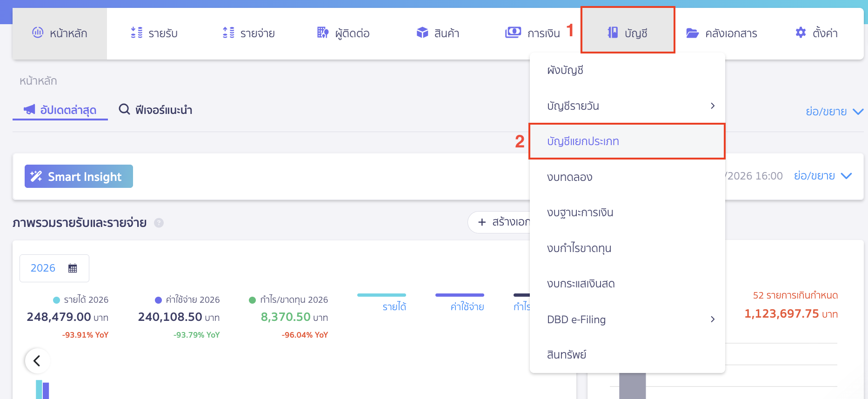Click the การเงิน money icon
Screen dimensions: 868x399
click(x=513, y=33)
